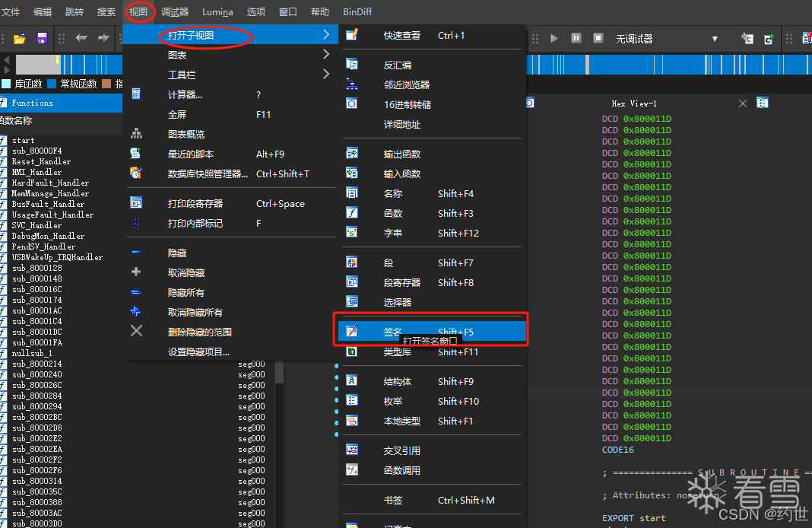Click the save disk toolbar icon
The width and height of the screenshot is (812, 528).
[x=43, y=38]
